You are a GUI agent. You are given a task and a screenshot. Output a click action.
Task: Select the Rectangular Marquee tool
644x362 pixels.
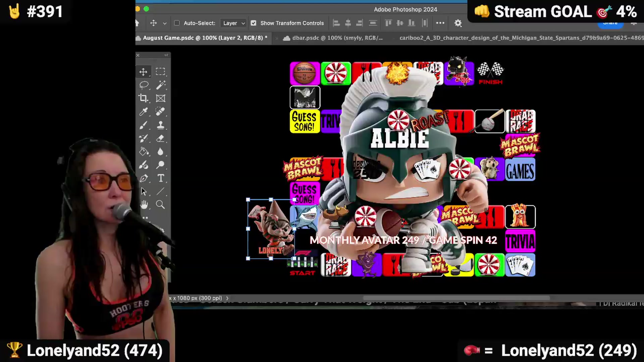click(160, 71)
